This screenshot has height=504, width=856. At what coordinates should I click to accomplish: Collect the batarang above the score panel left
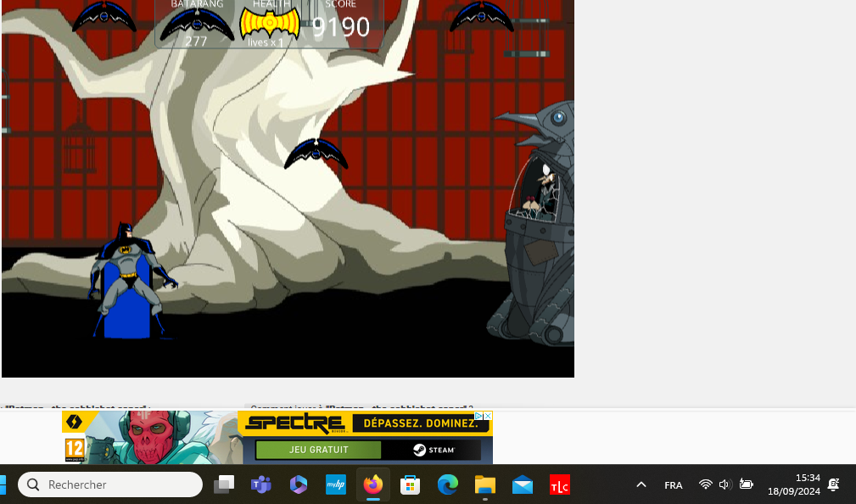(x=104, y=16)
